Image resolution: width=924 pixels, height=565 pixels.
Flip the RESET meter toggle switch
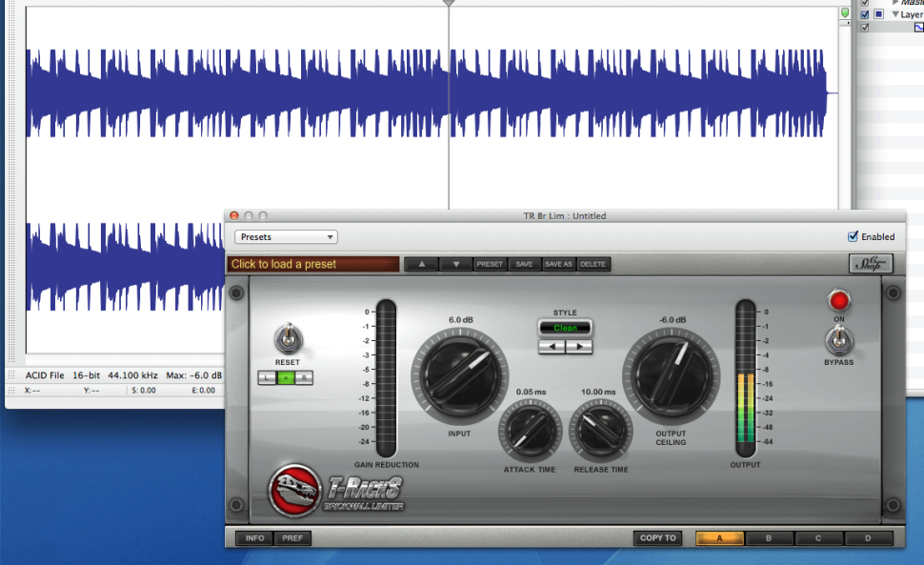[x=289, y=339]
